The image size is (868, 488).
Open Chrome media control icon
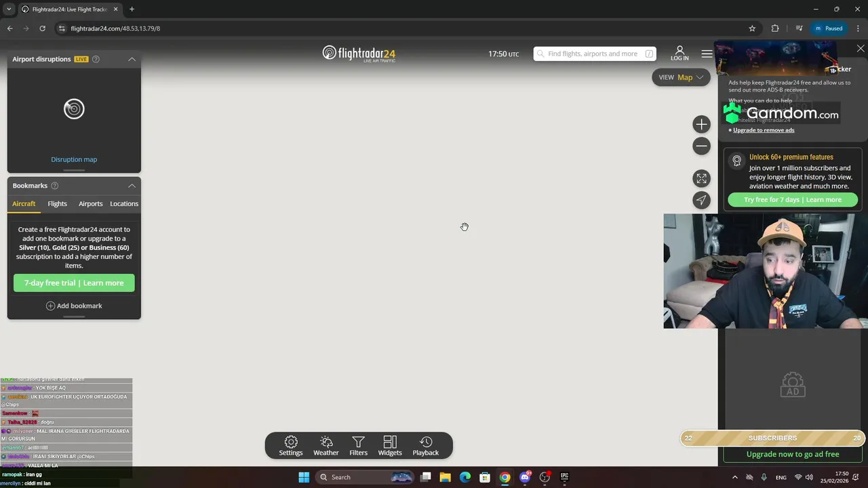pos(799,28)
